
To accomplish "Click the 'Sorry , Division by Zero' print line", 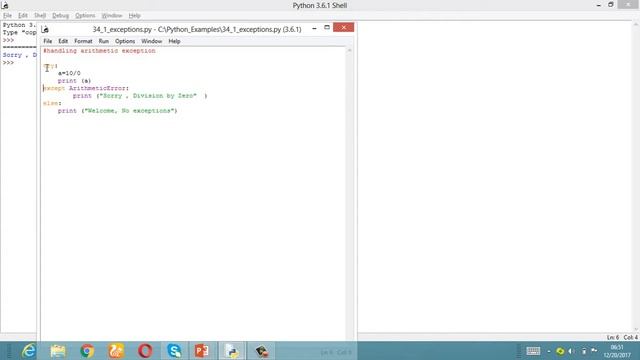I will [x=140, y=96].
